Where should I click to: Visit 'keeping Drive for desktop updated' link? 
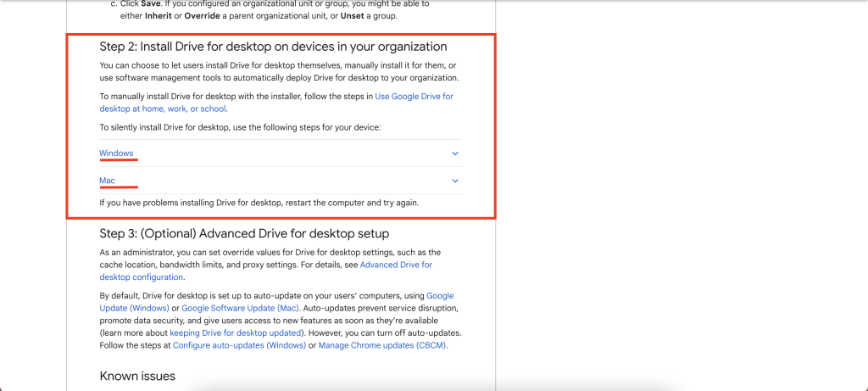(233, 333)
